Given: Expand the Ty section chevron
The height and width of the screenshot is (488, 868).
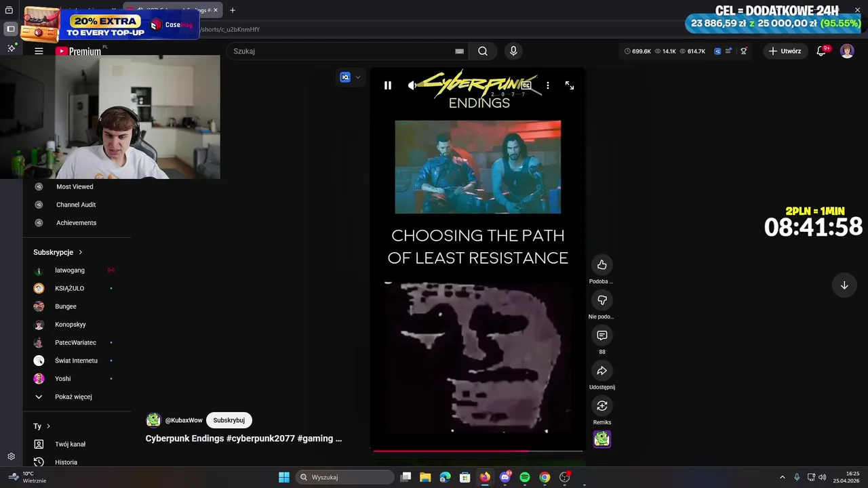Looking at the screenshot, I should click(48, 426).
